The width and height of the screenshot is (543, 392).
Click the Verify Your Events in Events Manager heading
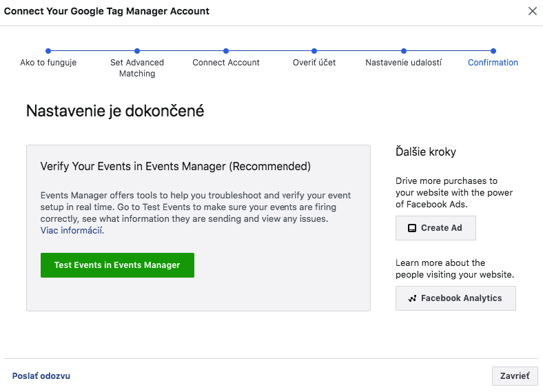(176, 166)
